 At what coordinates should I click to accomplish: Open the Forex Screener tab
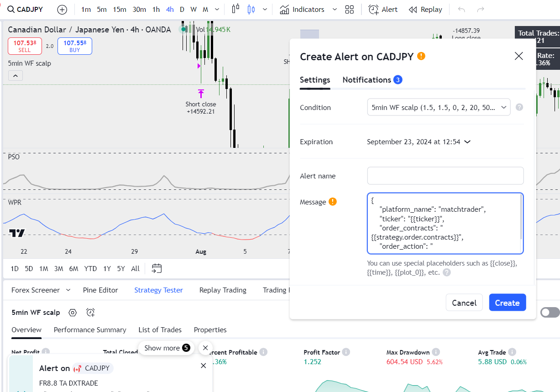[x=36, y=290]
